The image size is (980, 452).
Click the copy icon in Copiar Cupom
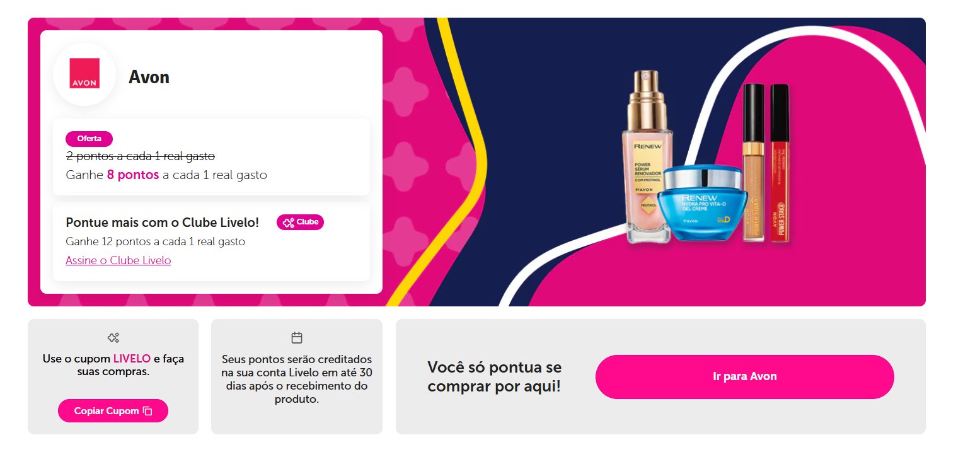point(147,411)
